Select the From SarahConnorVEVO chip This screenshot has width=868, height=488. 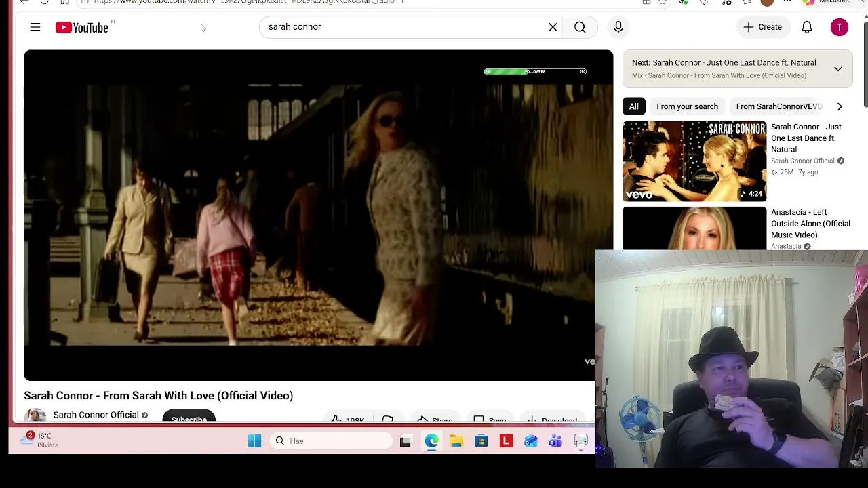779,106
